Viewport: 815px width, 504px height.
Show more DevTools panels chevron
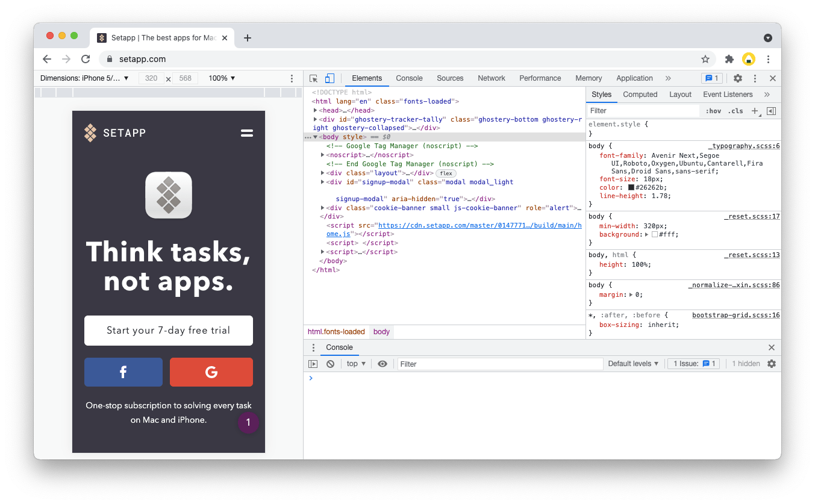tap(668, 78)
